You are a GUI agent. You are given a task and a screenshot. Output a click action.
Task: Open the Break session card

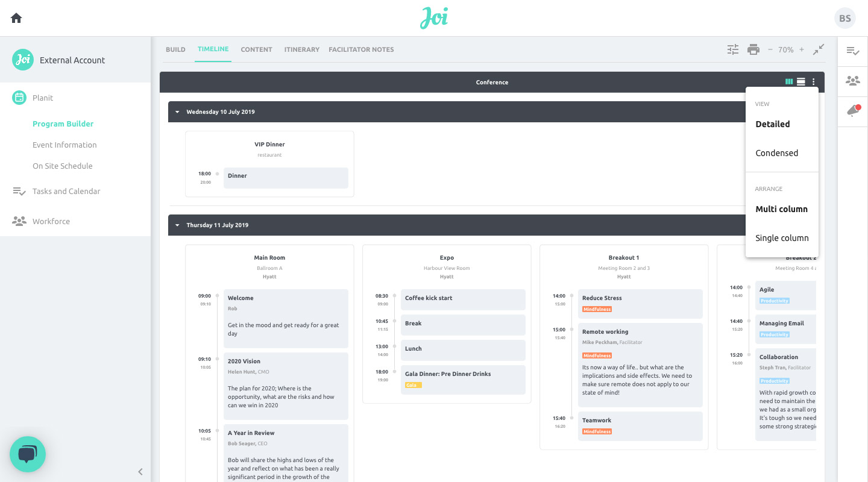tap(463, 325)
